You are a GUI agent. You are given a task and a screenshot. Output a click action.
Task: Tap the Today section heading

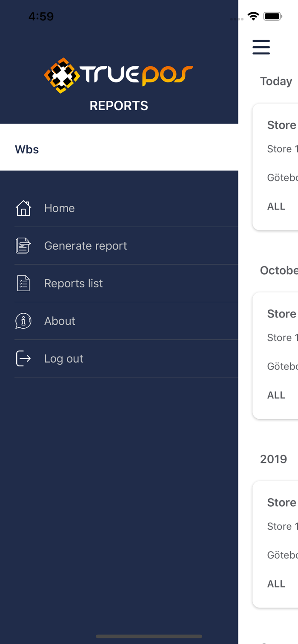[x=276, y=81]
